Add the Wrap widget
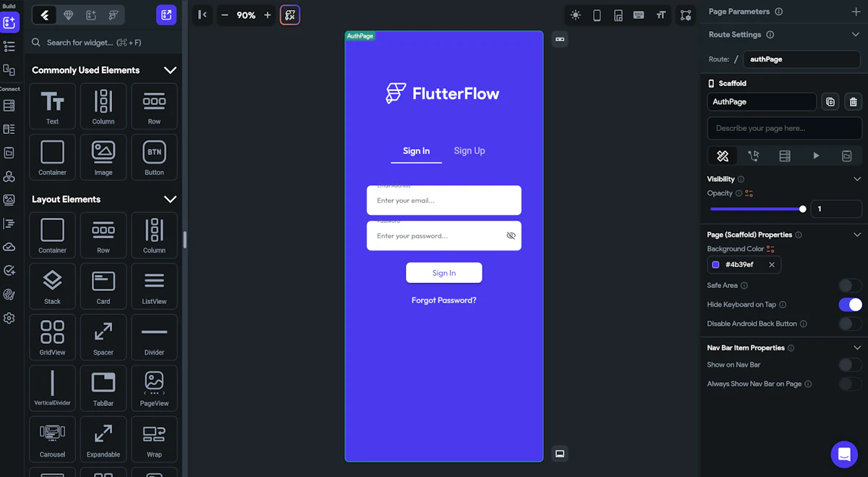 (154, 439)
